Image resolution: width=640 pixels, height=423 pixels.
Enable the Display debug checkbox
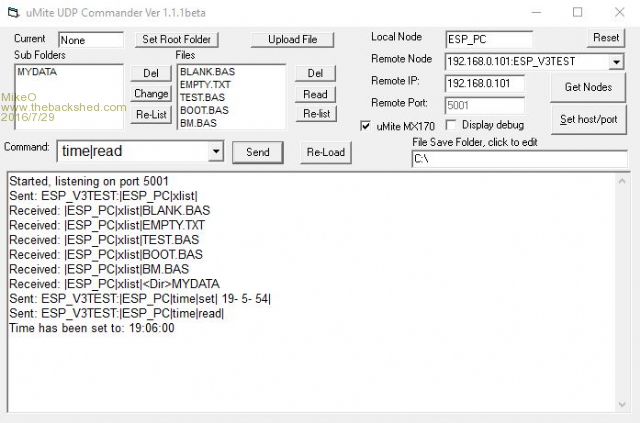tap(452, 125)
